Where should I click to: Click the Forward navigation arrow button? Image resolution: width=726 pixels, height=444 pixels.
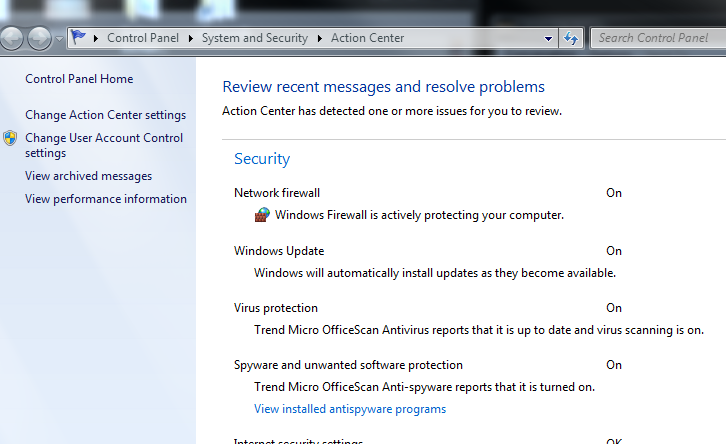tap(39, 38)
